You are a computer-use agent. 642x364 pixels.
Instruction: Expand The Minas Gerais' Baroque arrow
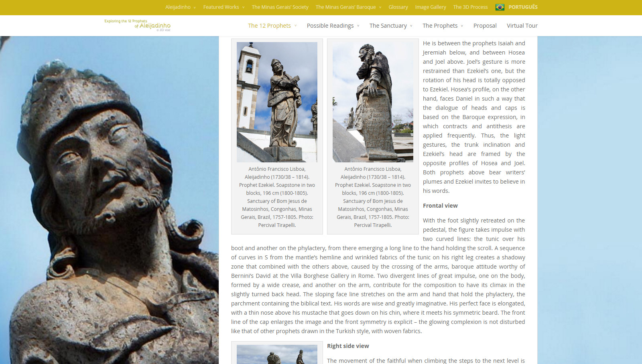click(x=380, y=8)
